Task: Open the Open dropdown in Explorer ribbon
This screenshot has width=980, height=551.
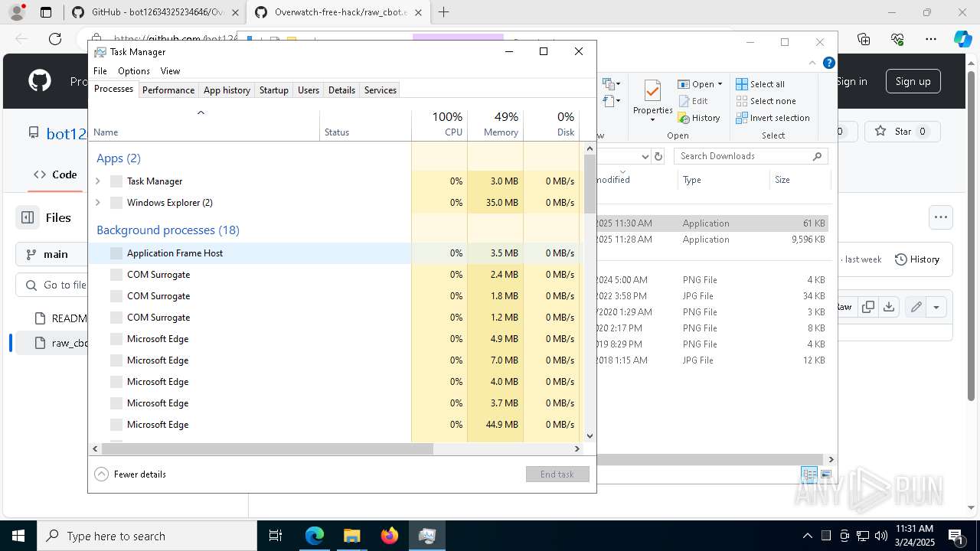Action: click(701, 84)
